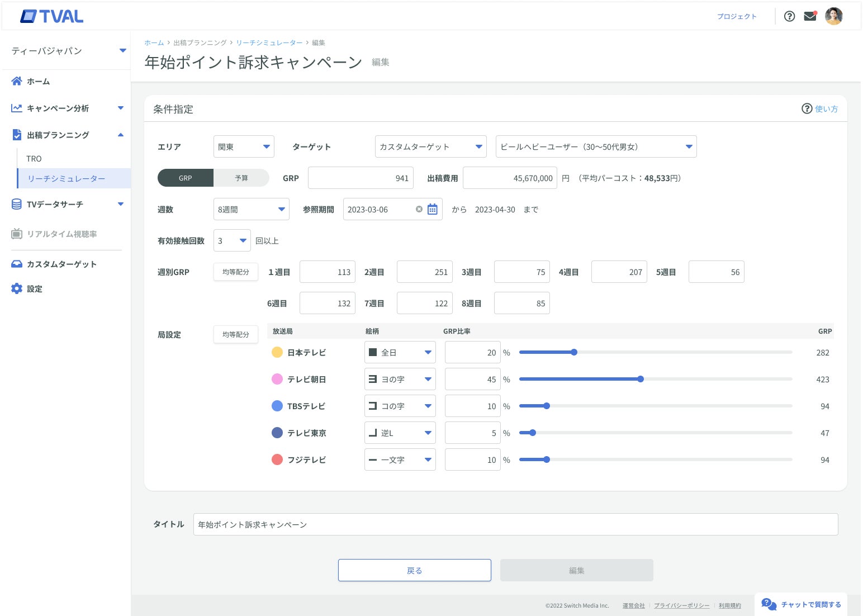The image size is (863, 616).
Task: Click the テレビ朝日 GRP ratio slider handle
Action: click(641, 379)
